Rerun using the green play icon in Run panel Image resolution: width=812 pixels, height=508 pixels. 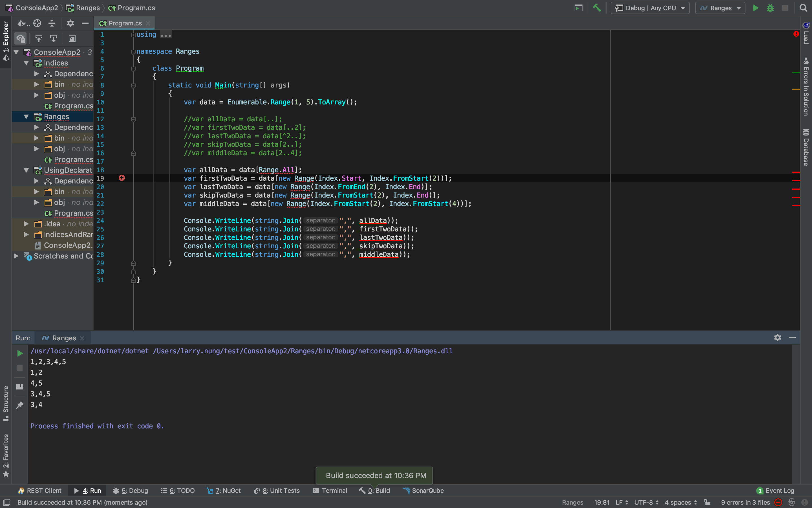point(20,353)
